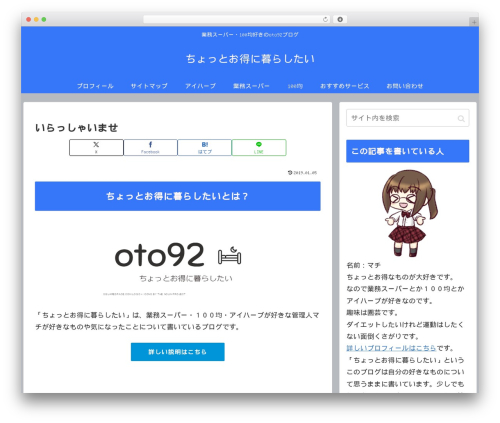Click site title ちょっとお得に暮らしたい in header

point(250,59)
